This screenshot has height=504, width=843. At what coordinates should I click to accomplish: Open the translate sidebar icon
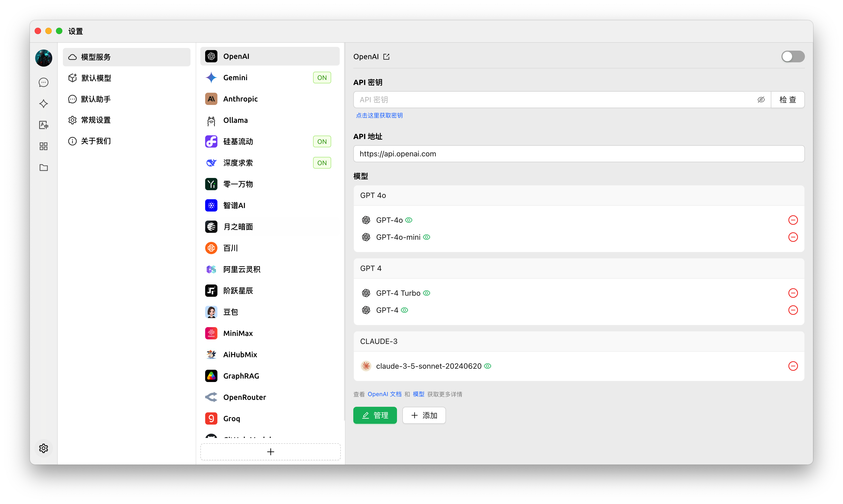coord(43,125)
